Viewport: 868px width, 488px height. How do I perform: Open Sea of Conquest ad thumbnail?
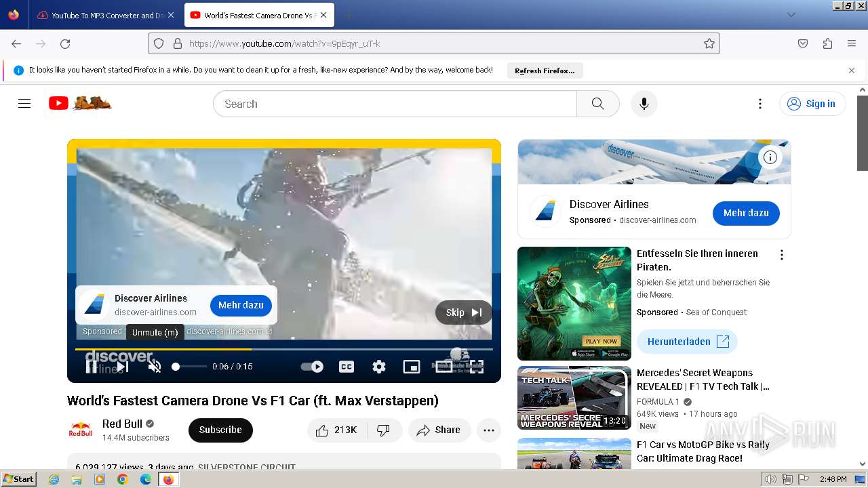point(574,303)
